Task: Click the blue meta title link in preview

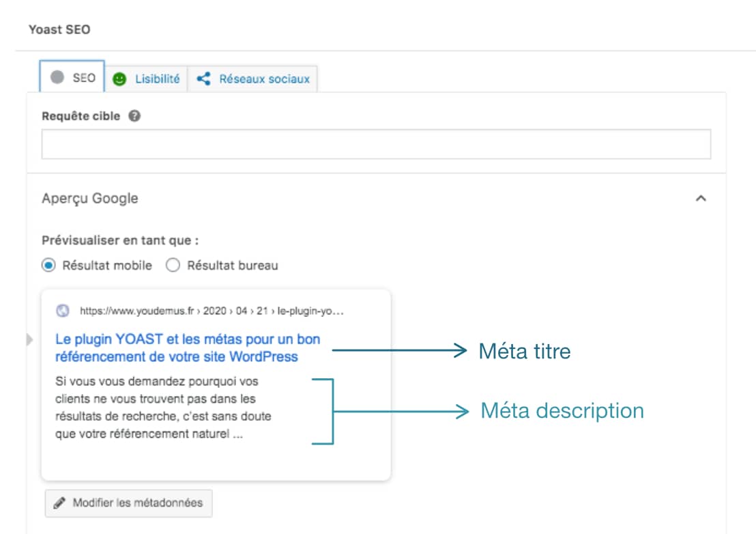Action: pyautogui.click(x=187, y=348)
